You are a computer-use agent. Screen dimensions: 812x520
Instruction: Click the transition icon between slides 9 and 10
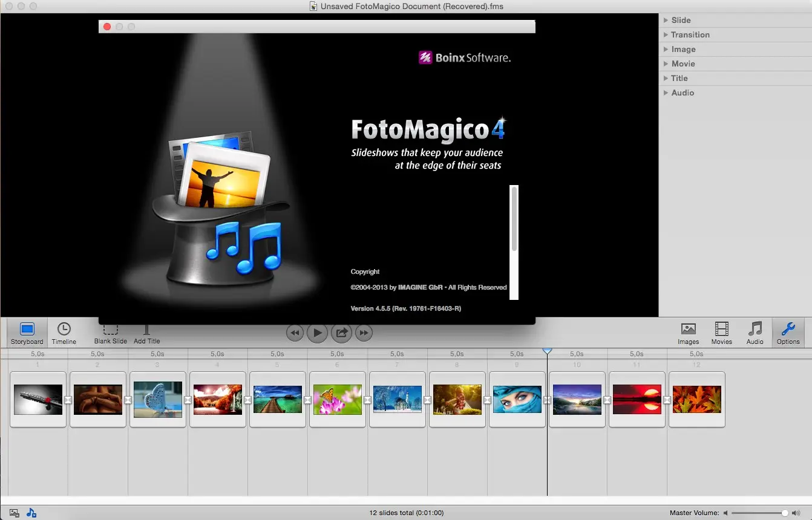pyautogui.click(x=547, y=400)
